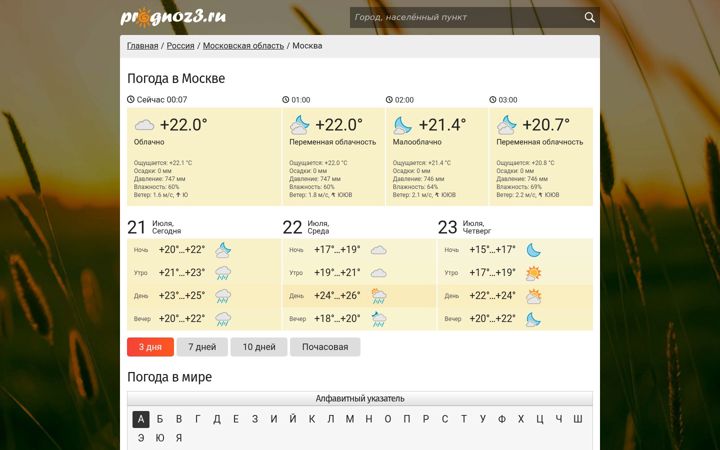
Task: Click the current temperature +22.0° under Сейчас
Action: coord(184,125)
